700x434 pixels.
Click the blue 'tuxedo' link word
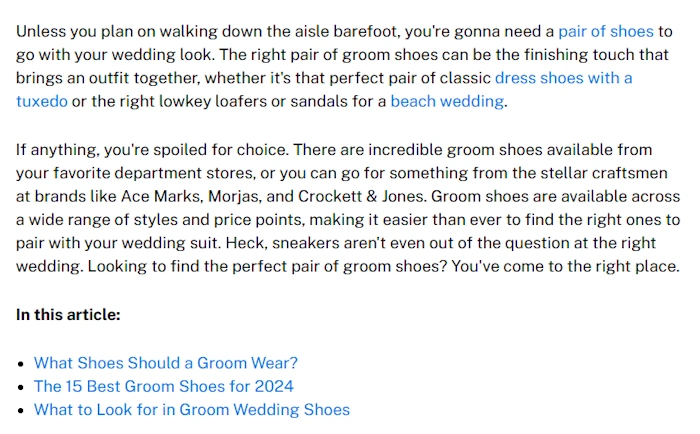[x=42, y=101]
